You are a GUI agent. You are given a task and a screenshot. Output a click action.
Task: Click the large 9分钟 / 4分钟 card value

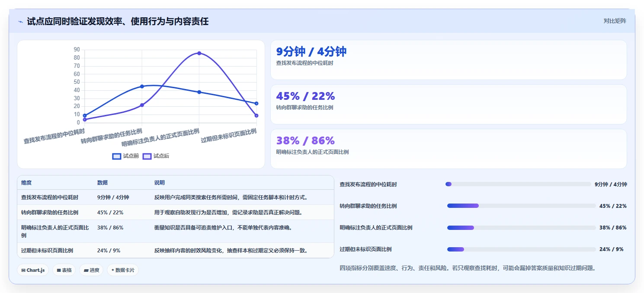(311, 51)
